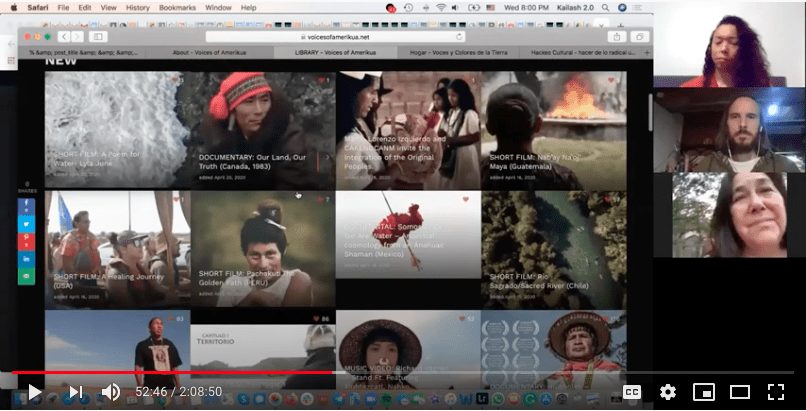Toggle closed captions with the CC button
Viewport: 806px width, 411px height.
tap(632, 392)
